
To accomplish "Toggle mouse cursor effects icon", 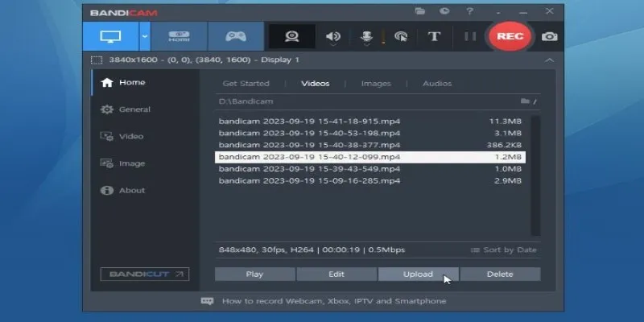I will pyautogui.click(x=400, y=36).
